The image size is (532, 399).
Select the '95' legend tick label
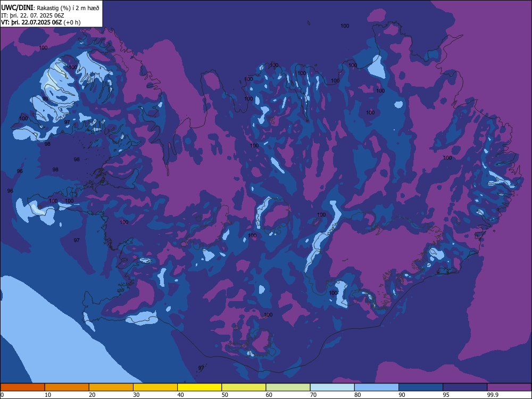[446, 395]
